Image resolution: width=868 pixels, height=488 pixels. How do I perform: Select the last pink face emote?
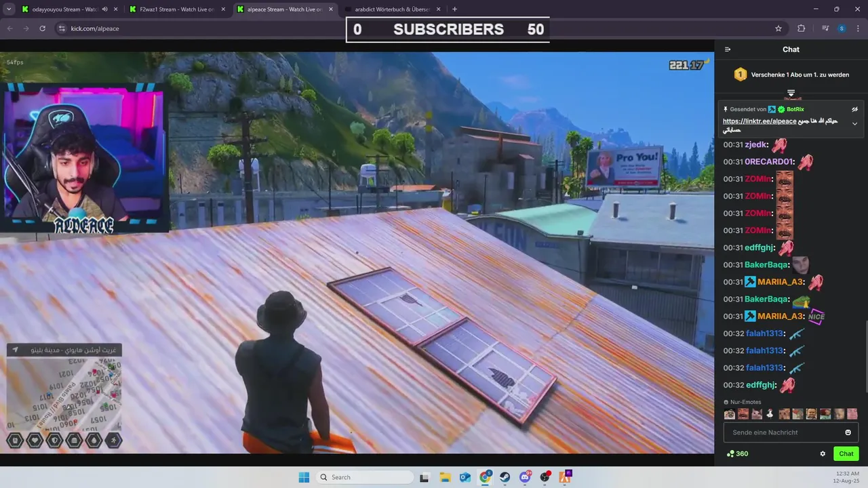[852, 414]
